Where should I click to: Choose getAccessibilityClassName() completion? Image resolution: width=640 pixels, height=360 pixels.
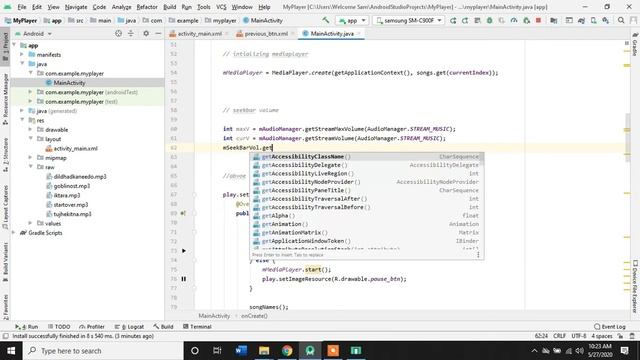[366, 157]
